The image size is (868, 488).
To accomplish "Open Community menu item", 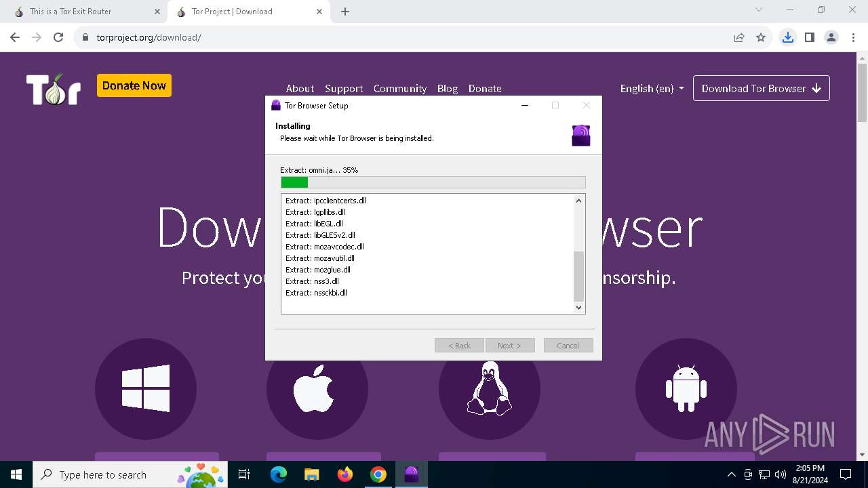I will coord(400,88).
